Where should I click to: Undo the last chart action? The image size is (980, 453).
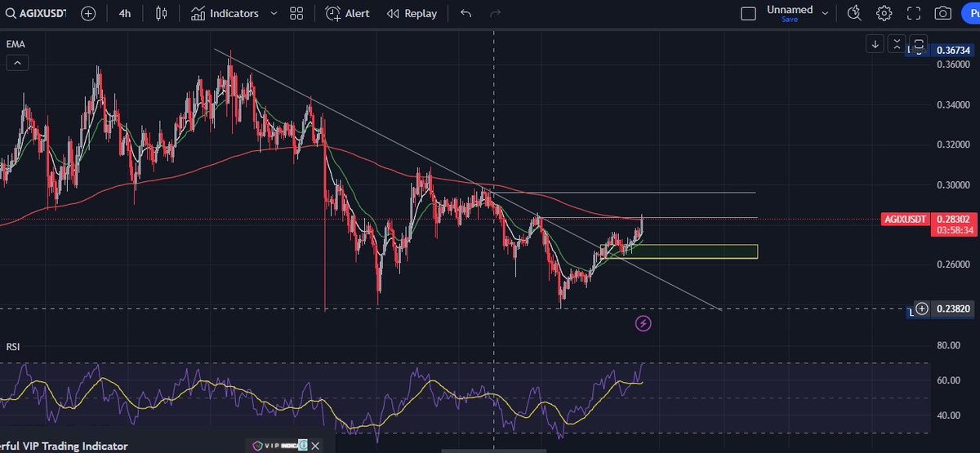point(466,14)
